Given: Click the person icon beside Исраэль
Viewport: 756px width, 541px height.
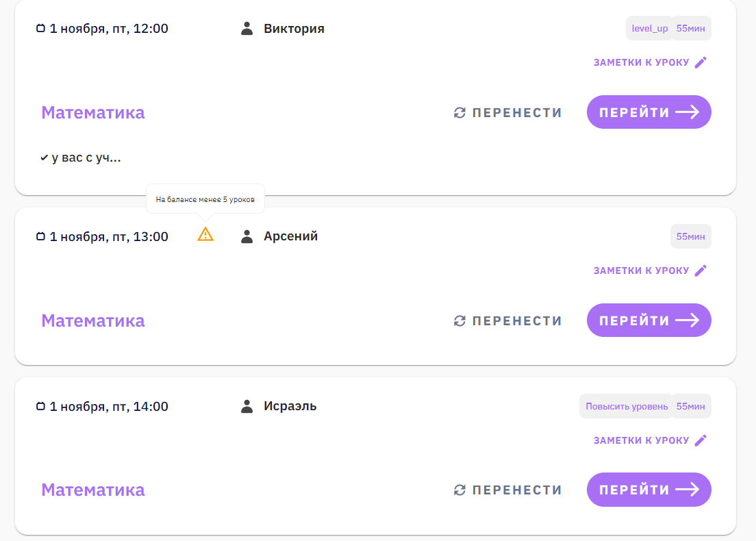Looking at the screenshot, I should point(247,406).
